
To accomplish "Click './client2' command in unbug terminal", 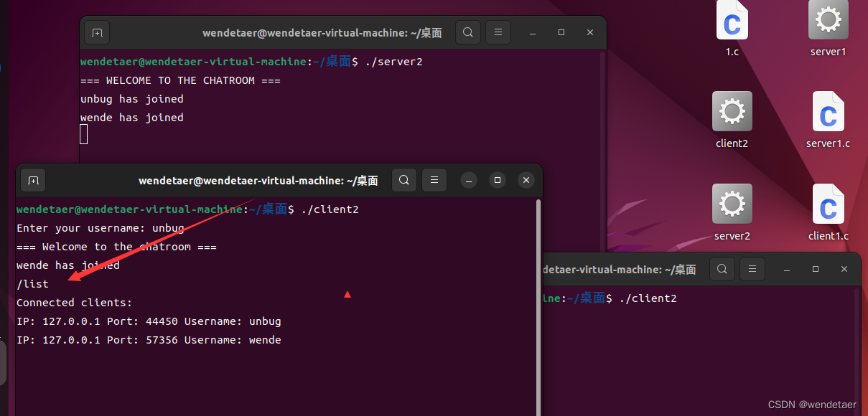I will click(330, 209).
